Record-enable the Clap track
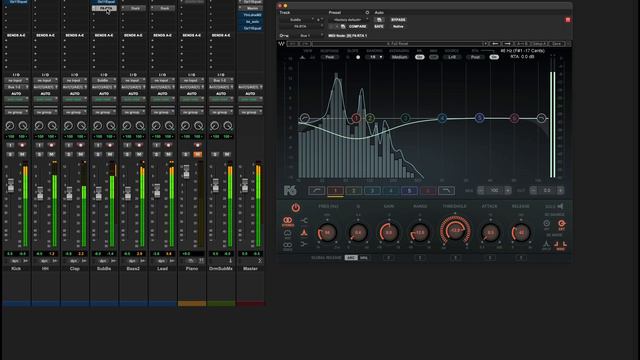The width and height of the screenshot is (640, 360). click(x=81, y=145)
